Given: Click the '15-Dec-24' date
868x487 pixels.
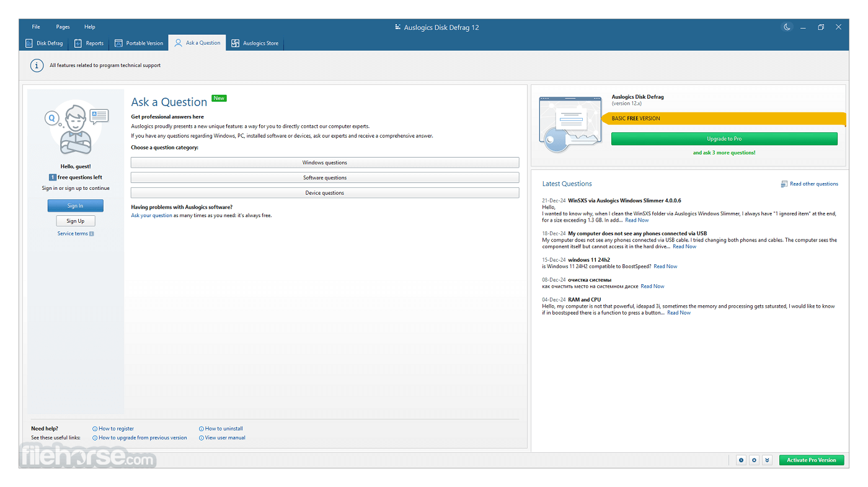Looking at the screenshot, I should point(554,261).
